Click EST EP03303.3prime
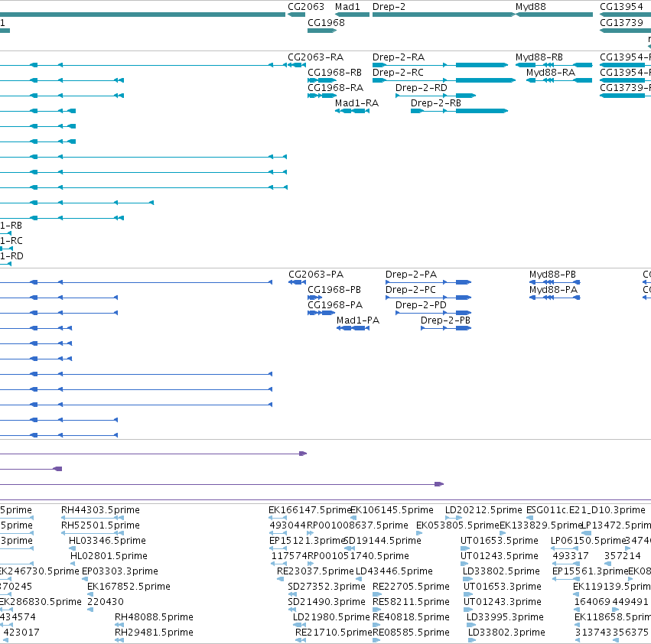The image size is (651, 644). pos(119,571)
